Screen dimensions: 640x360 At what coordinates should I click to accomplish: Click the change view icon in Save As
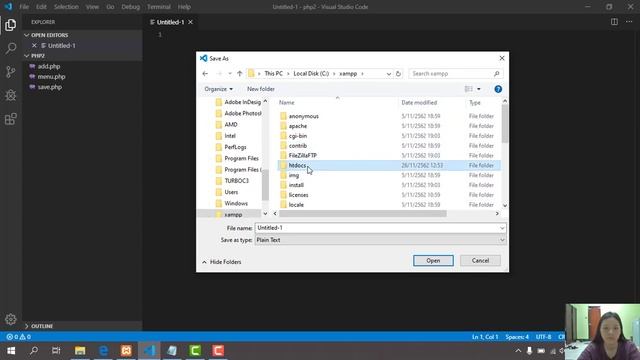tap(468, 89)
